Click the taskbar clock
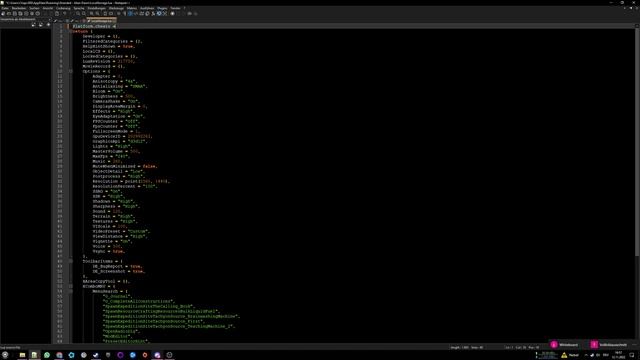Viewport: 640px width, 360px height. pyautogui.click(x=618, y=355)
